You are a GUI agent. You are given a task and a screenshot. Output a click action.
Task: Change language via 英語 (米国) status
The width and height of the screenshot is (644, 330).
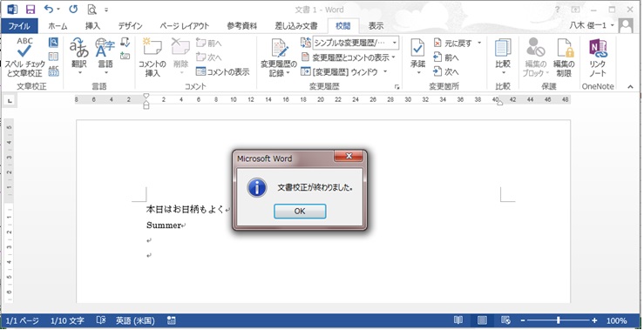pos(135,320)
